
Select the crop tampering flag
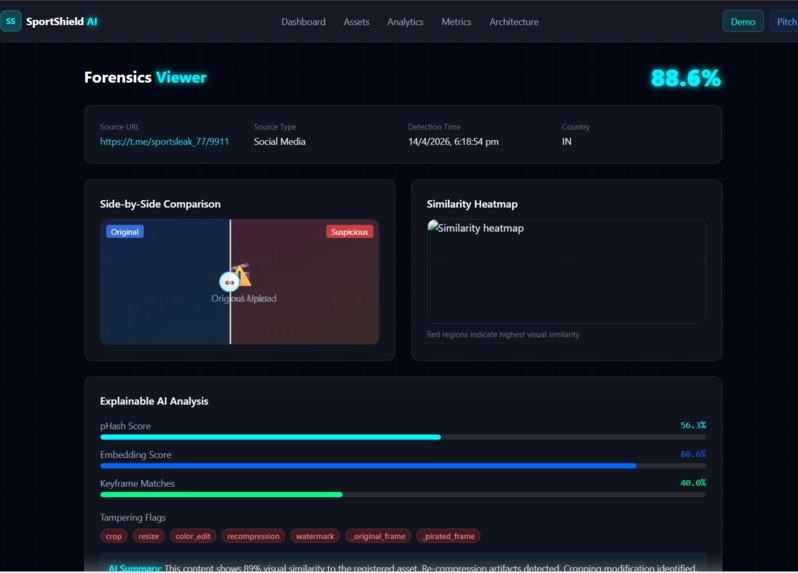113,536
